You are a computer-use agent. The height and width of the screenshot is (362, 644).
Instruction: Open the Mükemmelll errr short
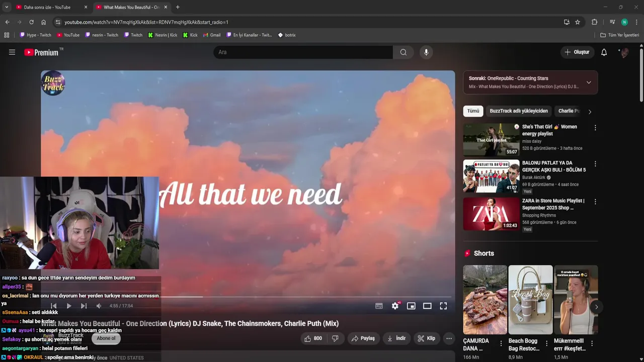click(576, 300)
